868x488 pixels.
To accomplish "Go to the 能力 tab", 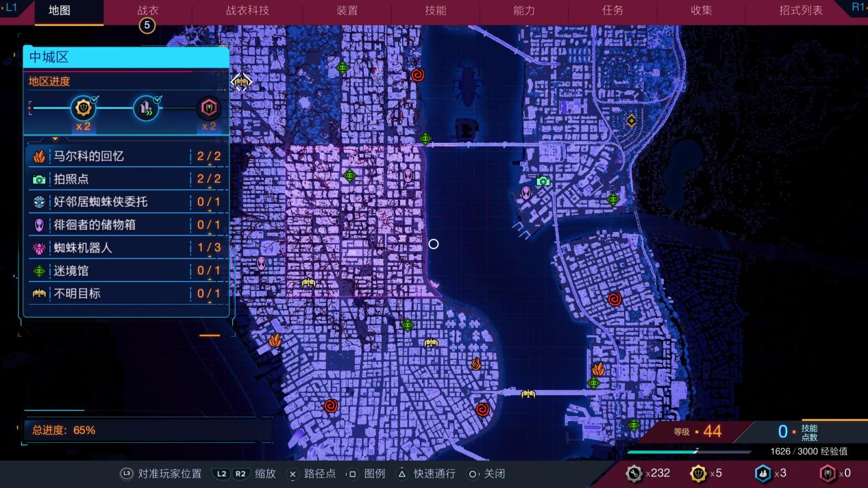I will coord(524,10).
